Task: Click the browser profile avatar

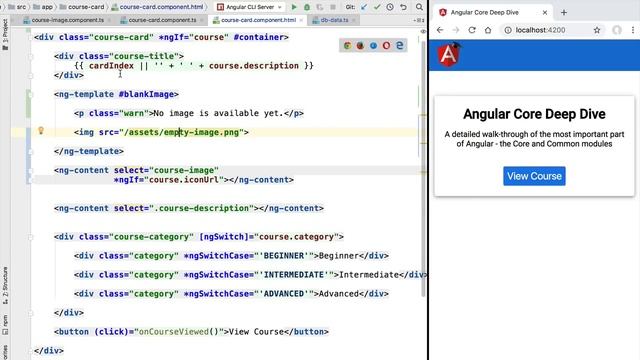Action: (617, 30)
